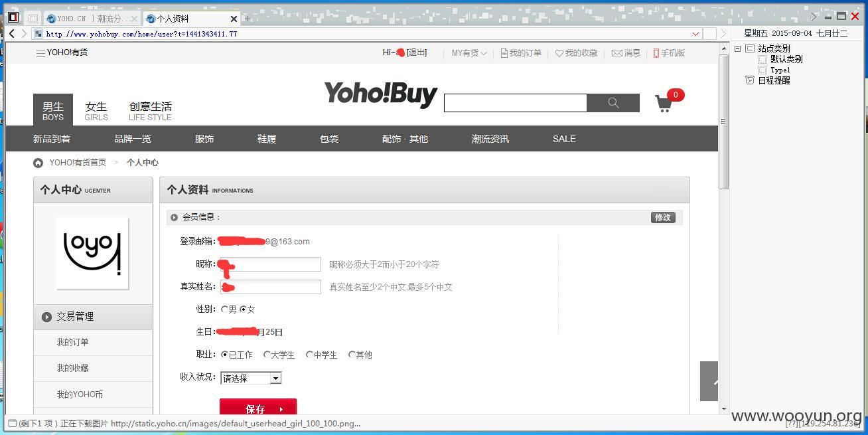Screen dimensions: 868x435
Task: Select the 女生 GIRLS channel tab
Action: tap(96, 110)
